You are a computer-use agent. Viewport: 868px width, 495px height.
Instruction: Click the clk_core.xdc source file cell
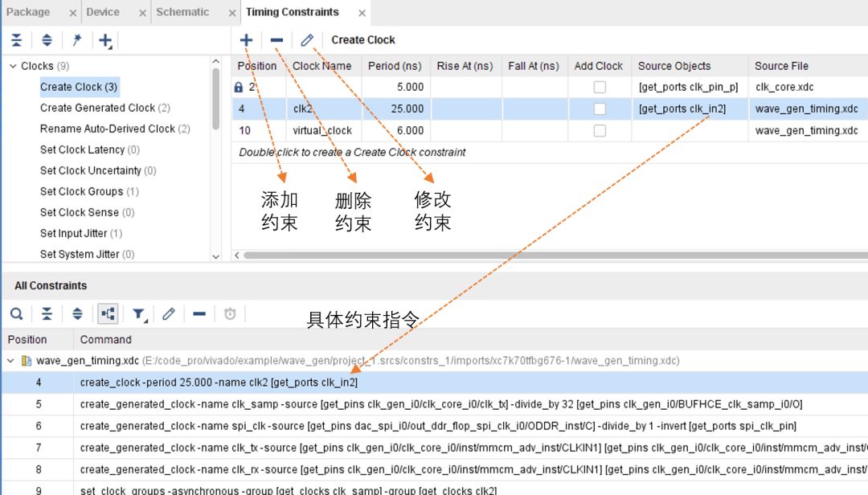coord(808,88)
